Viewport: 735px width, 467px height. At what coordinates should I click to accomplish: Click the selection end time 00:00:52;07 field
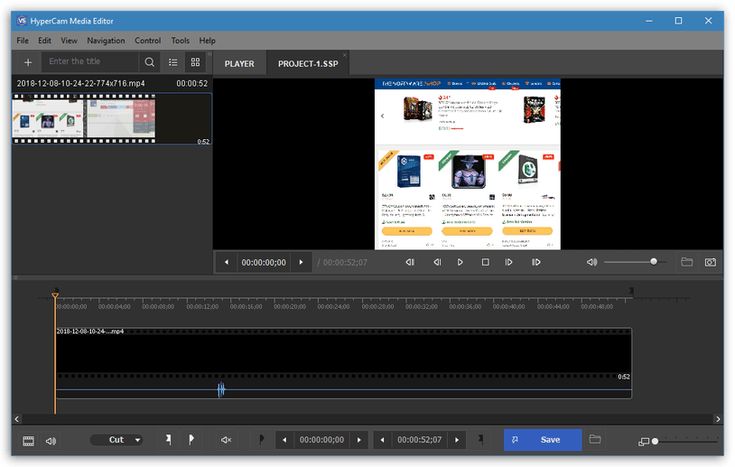point(420,440)
